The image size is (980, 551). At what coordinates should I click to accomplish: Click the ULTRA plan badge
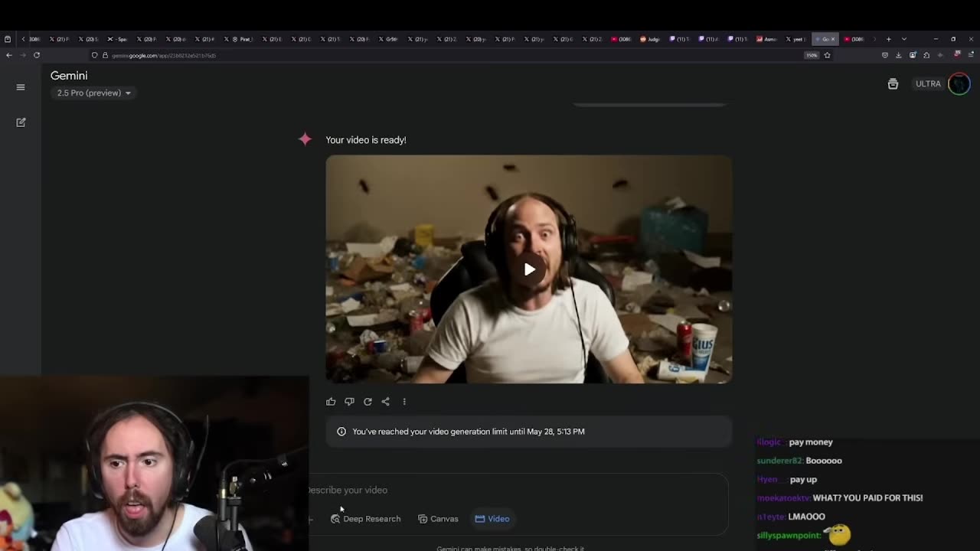(x=928, y=84)
